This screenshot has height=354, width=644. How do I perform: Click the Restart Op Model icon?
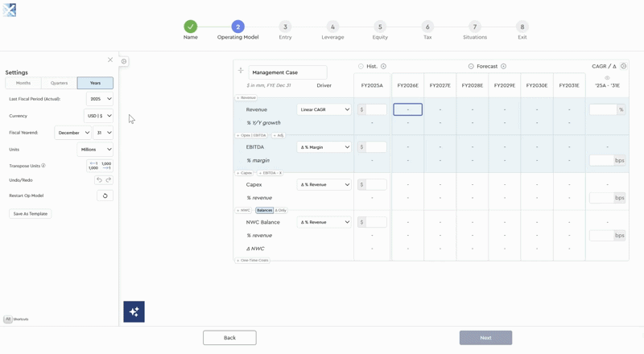tap(105, 196)
